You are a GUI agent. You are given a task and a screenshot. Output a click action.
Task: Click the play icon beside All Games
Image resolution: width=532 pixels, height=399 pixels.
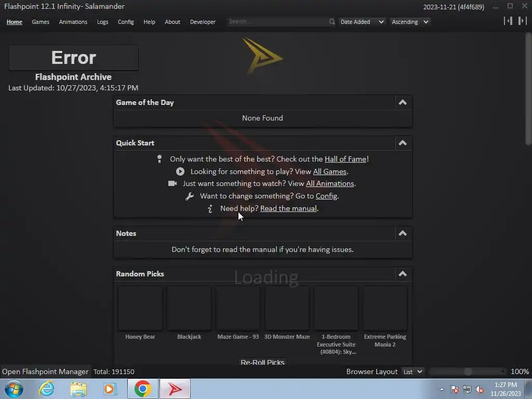[180, 171]
